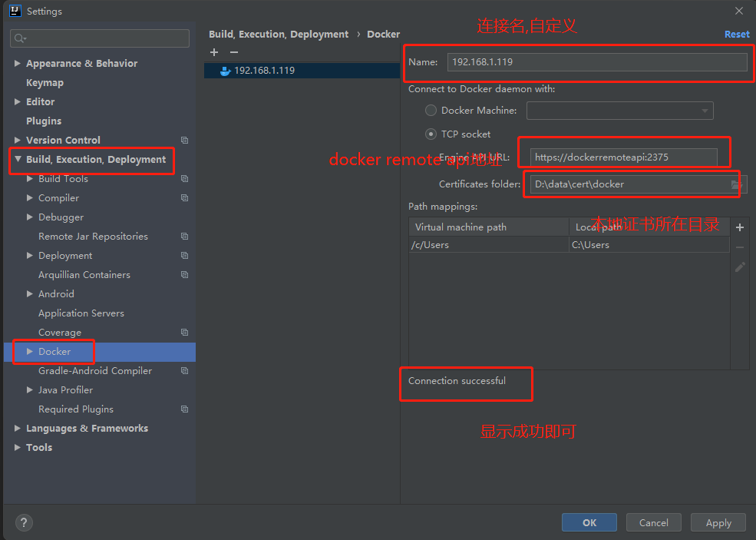Click into the connection Name field
The width and height of the screenshot is (756, 540).
pos(597,61)
